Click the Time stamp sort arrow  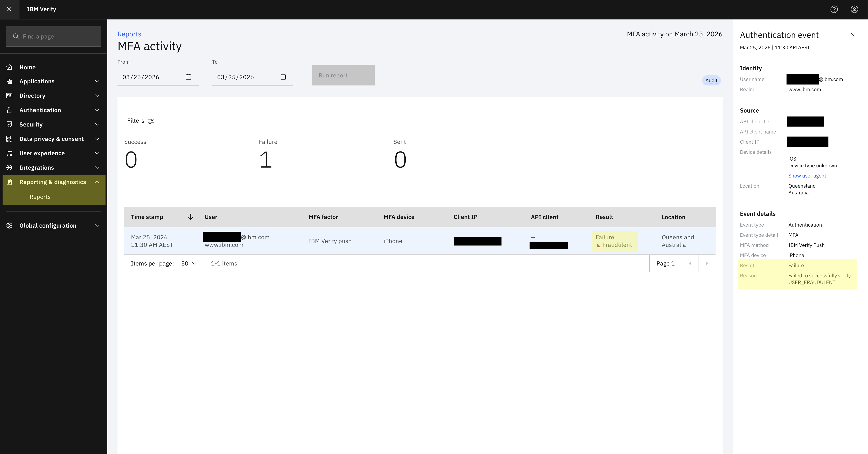click(190, 217)
